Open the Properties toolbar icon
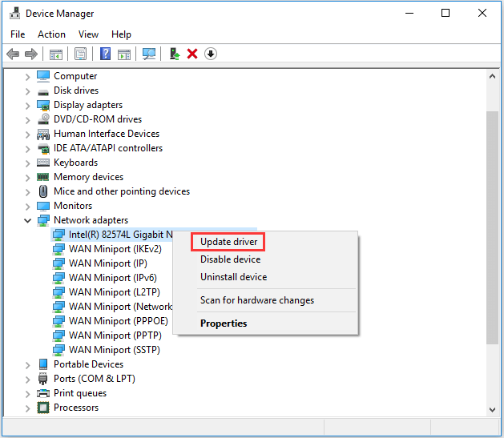The image size is (504, 438). pyautogui.click(x=80, y=54)
